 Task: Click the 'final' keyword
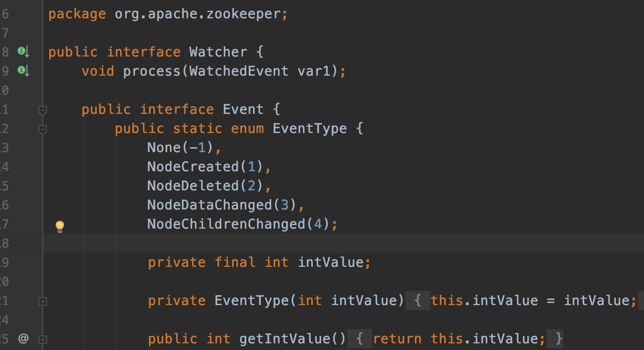(235, 262)
